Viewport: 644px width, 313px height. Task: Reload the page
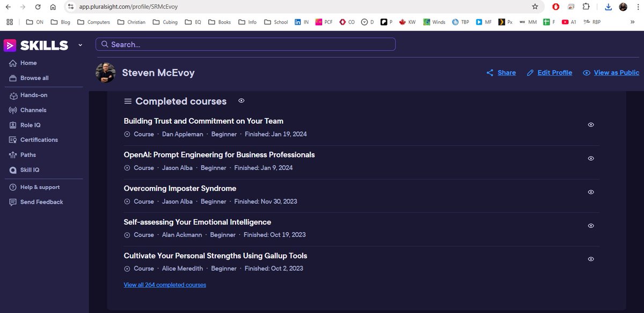tap(38, 7)
